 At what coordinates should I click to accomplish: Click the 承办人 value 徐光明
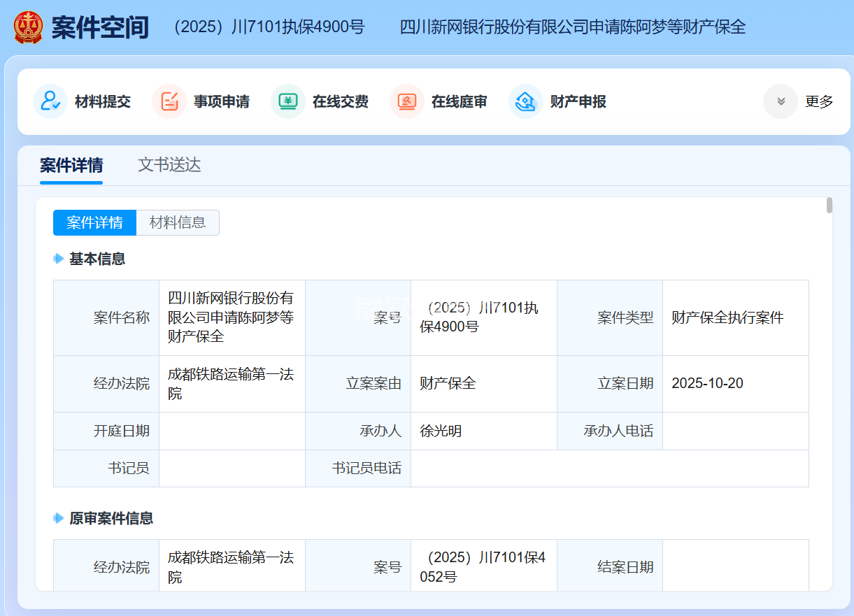pyautogui.click(x=441, y=431)
